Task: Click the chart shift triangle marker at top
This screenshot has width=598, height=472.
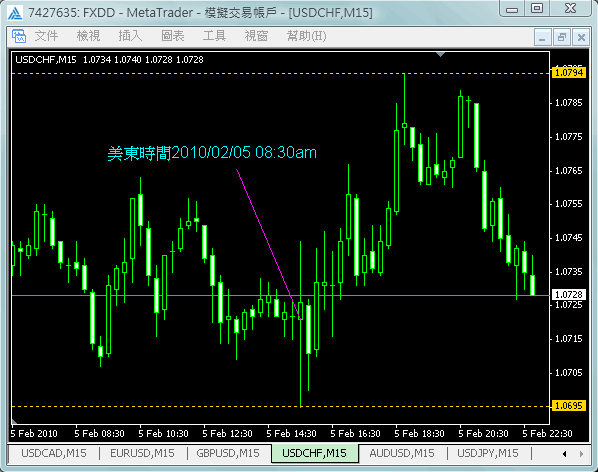Action: pyautogui.click(x=440, y=55)
